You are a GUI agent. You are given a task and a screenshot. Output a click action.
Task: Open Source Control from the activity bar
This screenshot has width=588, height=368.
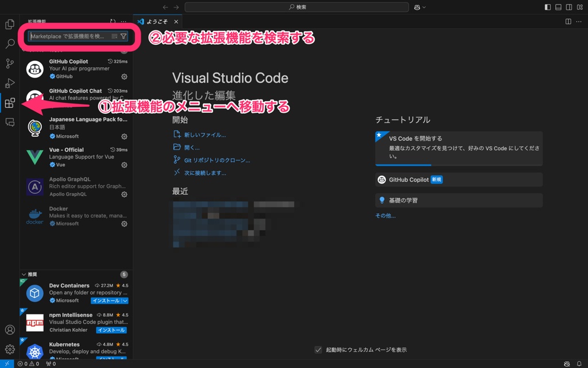tap(9, 63)
